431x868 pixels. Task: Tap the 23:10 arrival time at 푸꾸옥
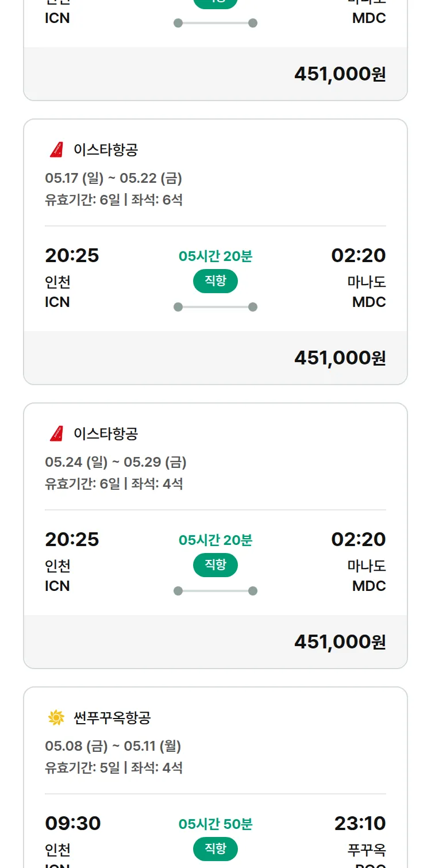[360, 823]
